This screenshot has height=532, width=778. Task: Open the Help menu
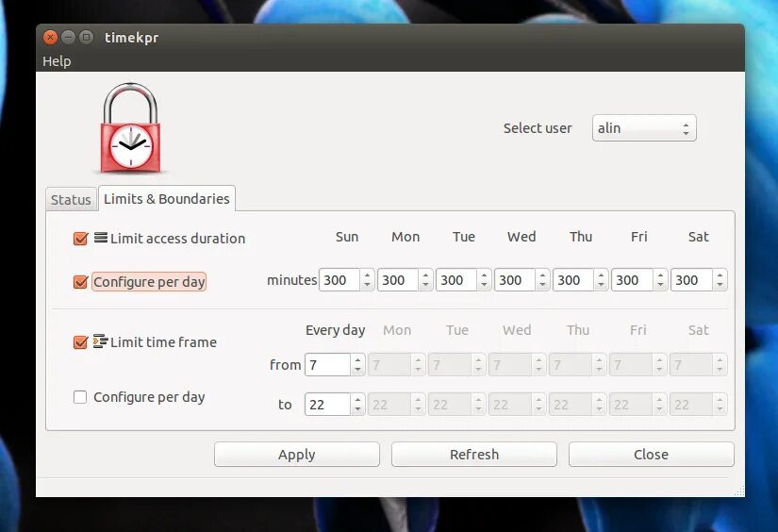(x=57, y=61)
